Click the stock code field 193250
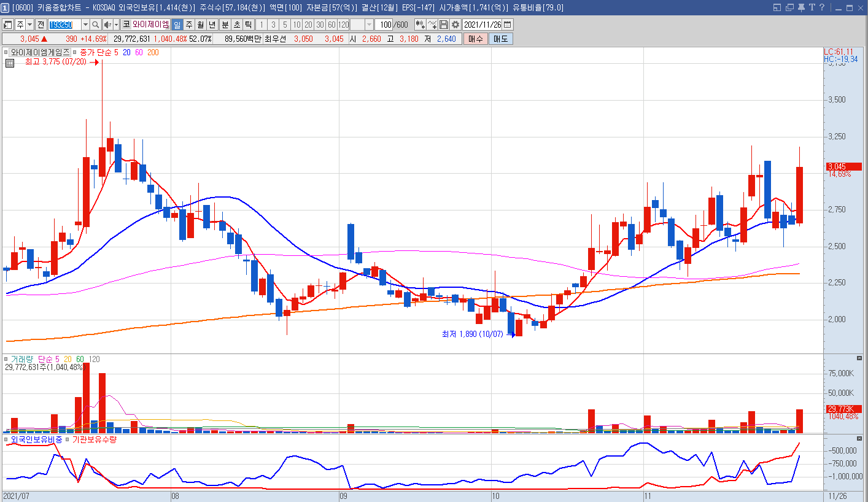 64,25
